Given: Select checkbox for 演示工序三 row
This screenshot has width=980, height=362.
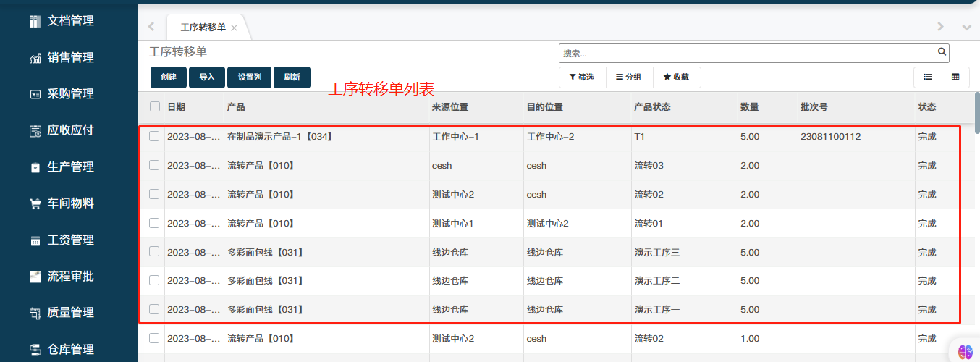Looking at the screenshot, I should pos(154,251).
